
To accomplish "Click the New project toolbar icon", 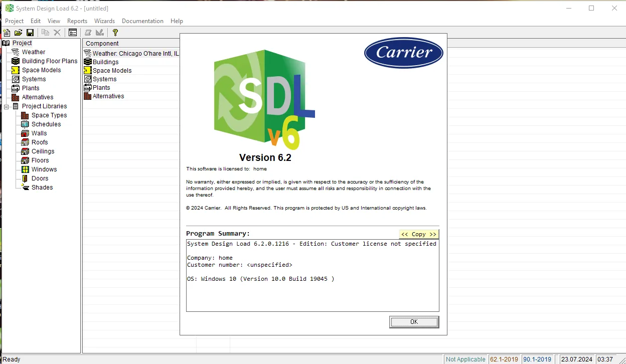I will pos(7,33).
